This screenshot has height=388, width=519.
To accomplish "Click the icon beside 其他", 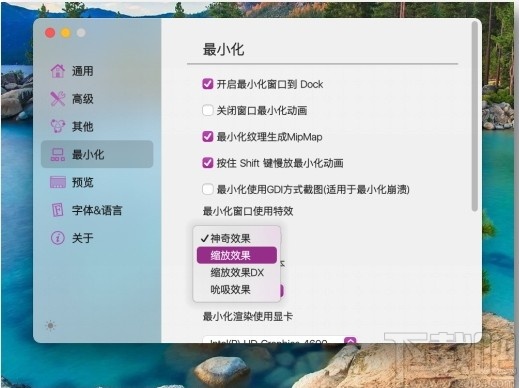I will (58, 126).
